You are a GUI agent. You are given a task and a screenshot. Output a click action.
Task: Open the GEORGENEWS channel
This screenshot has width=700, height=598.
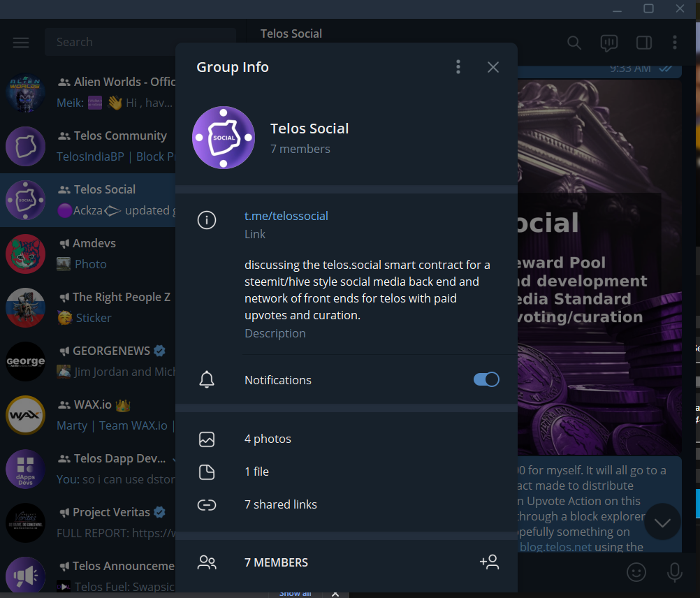pyautogui.click(x=88, y=361)
